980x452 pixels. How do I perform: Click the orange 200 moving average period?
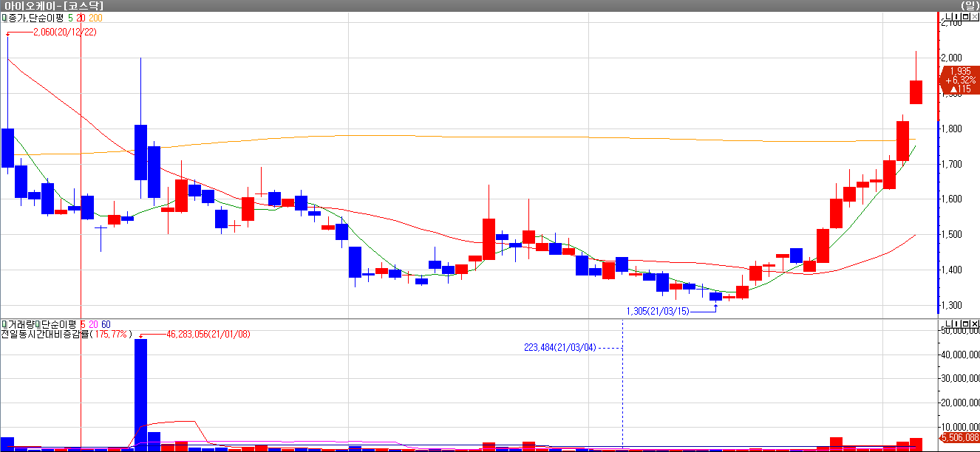coord(96,17)
